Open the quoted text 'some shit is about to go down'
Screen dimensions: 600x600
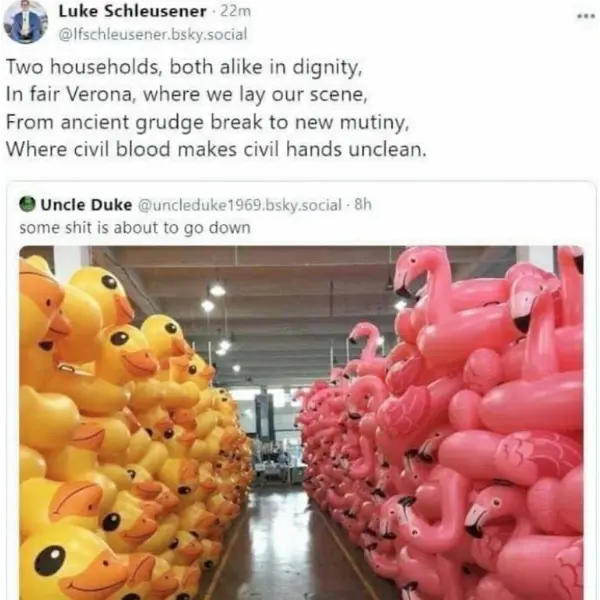[135, 228]
